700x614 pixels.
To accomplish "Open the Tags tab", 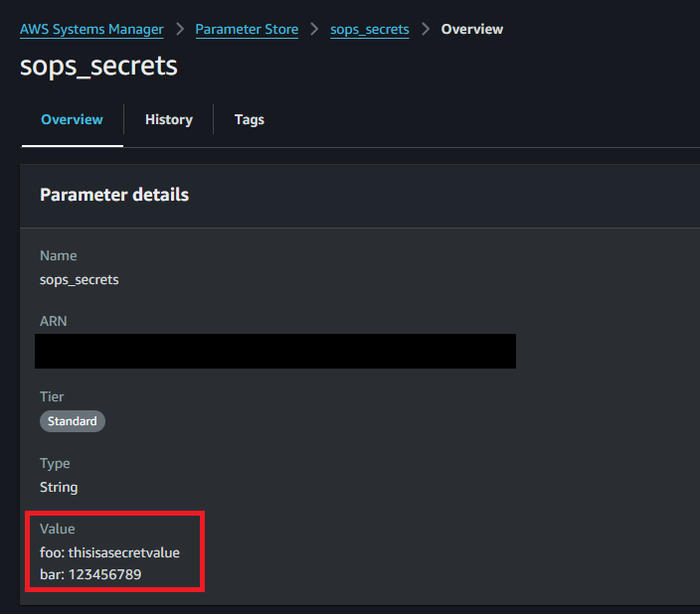I will 250,119.
